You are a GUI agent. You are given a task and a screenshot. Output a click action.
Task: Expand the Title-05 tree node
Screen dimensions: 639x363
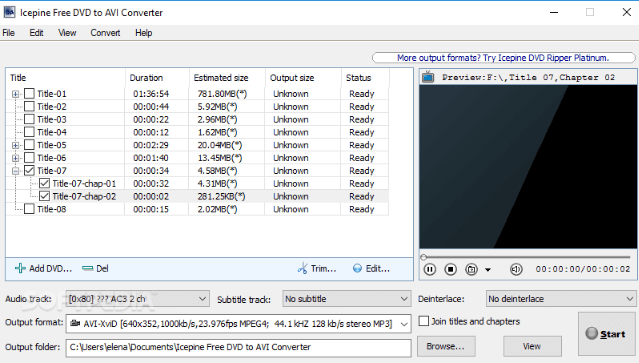[x=15, y=145]
